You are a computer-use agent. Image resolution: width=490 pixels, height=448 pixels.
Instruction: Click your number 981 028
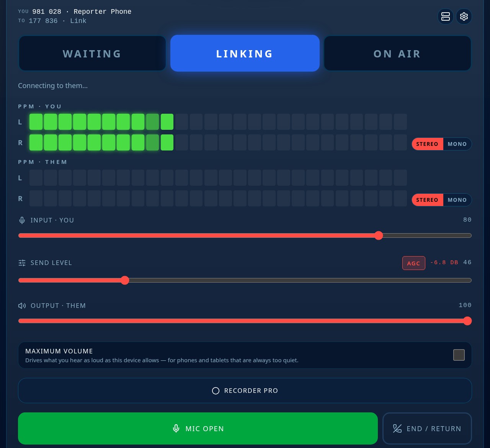pyautogui.click(x=47, y=11)
